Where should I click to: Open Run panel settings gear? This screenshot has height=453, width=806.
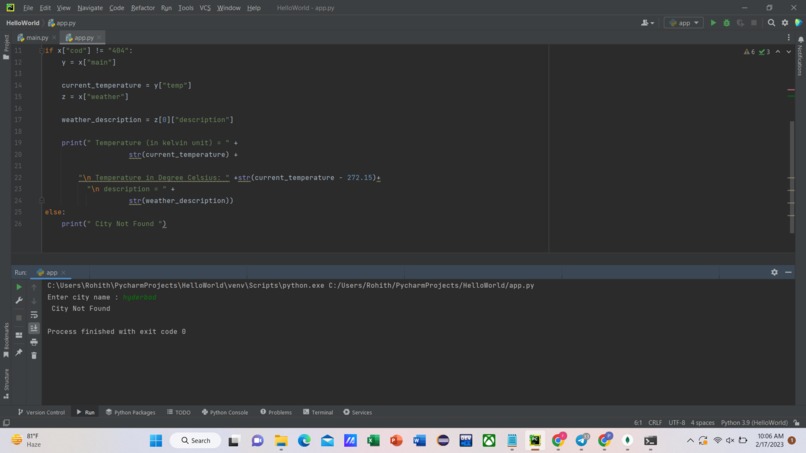[774, 272]
